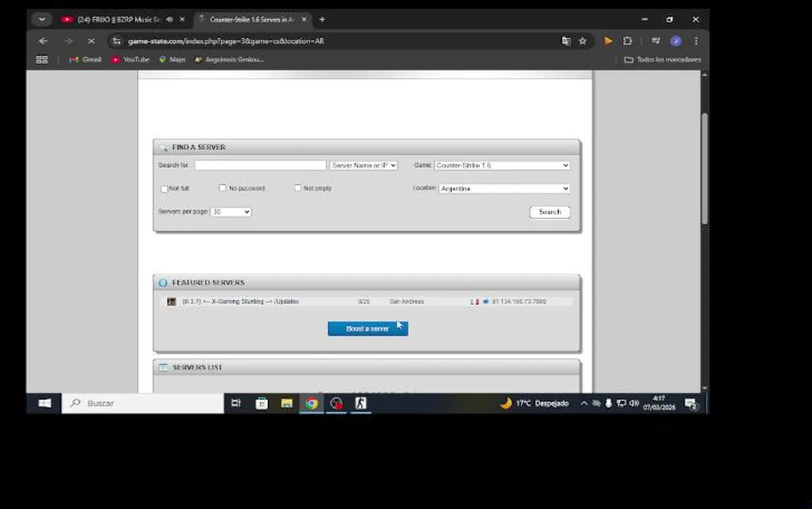Image resolution: width=812 pixels, height=509 pixels.
Task: Mute the YouTube tab audio icon
Action: [x=170, y=20]
